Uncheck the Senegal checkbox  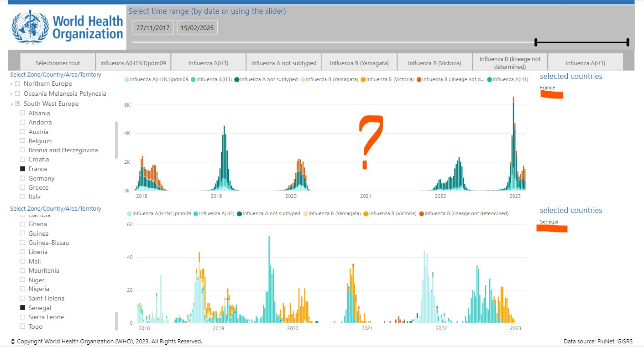coord(22,308)
